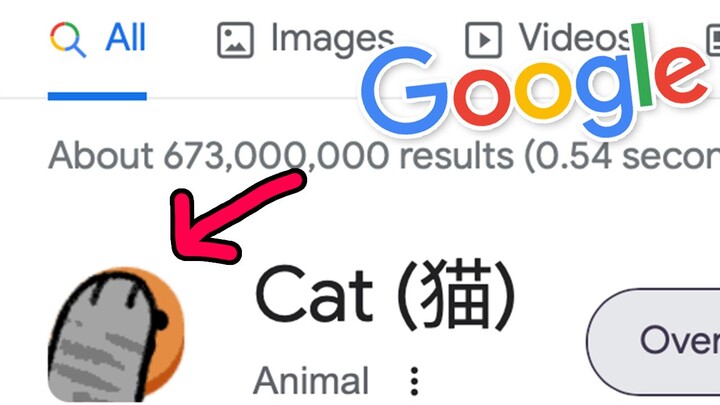Click the Google logo overlay
720x405 pixels.
pos(534,82)
